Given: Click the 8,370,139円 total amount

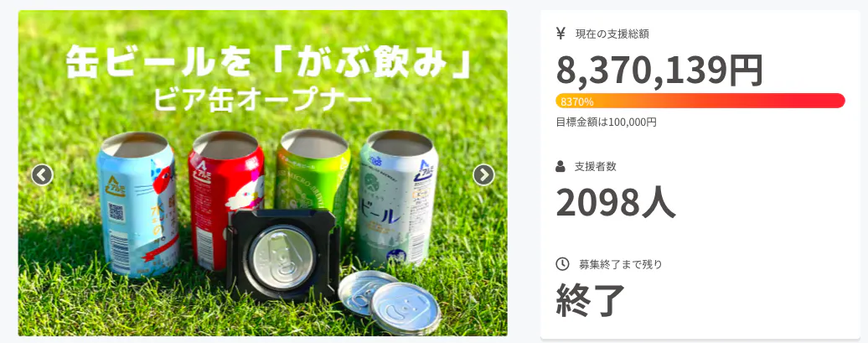Looking at the screenshot, I should coord(659,71).
